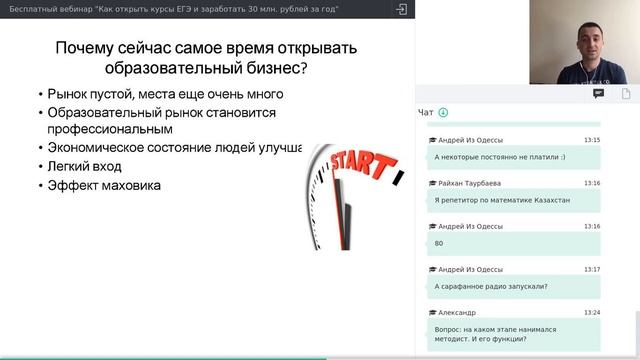Click the chat panel scrollbar
Screen dimensions: 640x360
(x=638, y=333)
